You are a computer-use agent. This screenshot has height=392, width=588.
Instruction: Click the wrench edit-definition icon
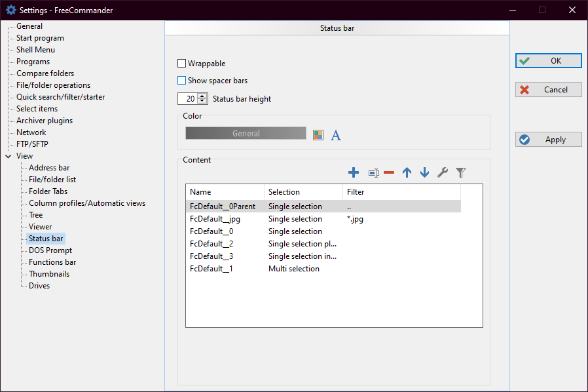pos(443,172)
